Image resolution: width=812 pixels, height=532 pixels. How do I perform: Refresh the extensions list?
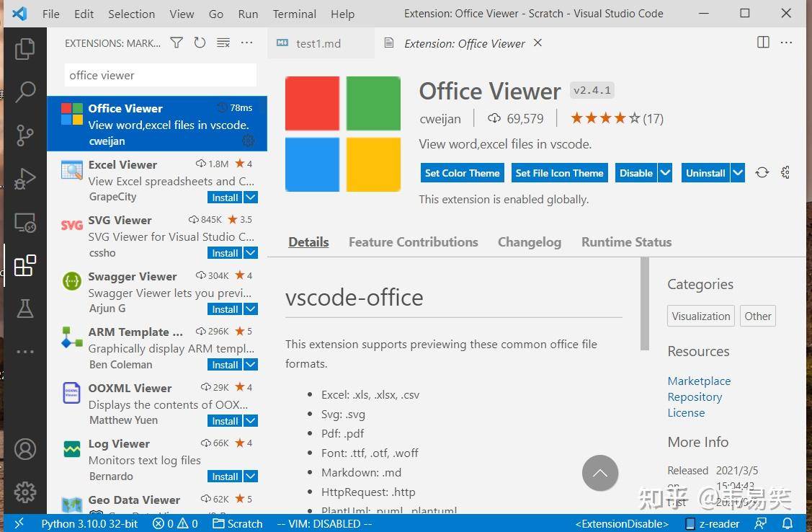point(200,43)
